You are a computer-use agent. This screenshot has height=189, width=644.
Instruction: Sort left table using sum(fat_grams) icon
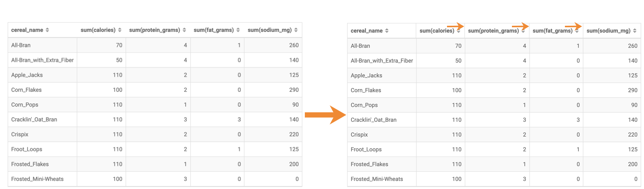238,30
